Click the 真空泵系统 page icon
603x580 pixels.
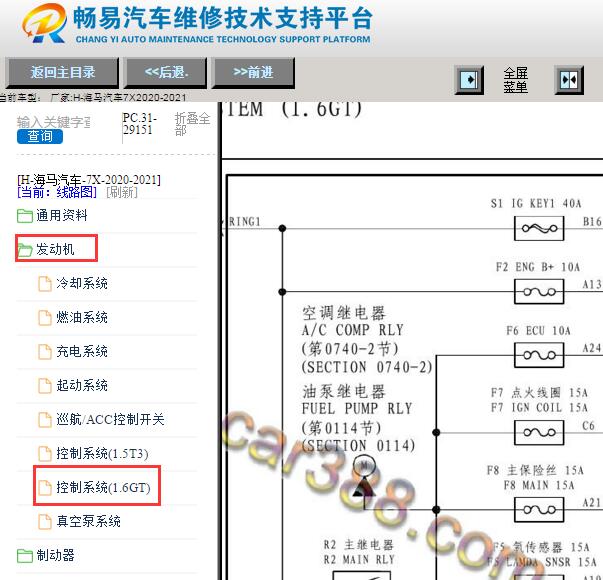pos(45,522)
